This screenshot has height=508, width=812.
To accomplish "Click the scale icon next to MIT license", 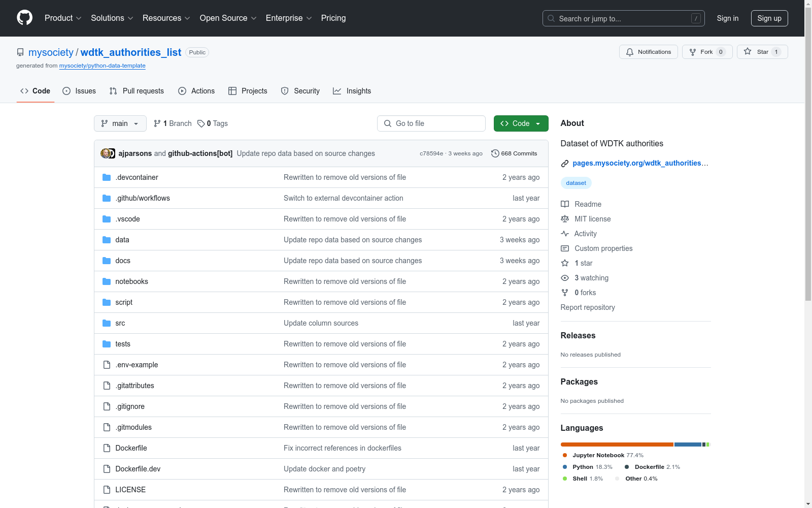I will coord(565,219).
